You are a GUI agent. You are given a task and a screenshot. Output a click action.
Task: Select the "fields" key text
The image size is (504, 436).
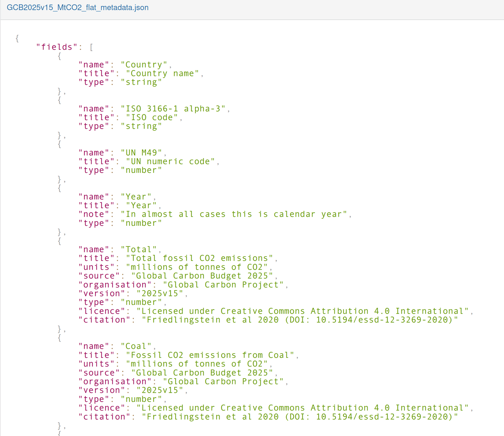[x=57, y=47]
